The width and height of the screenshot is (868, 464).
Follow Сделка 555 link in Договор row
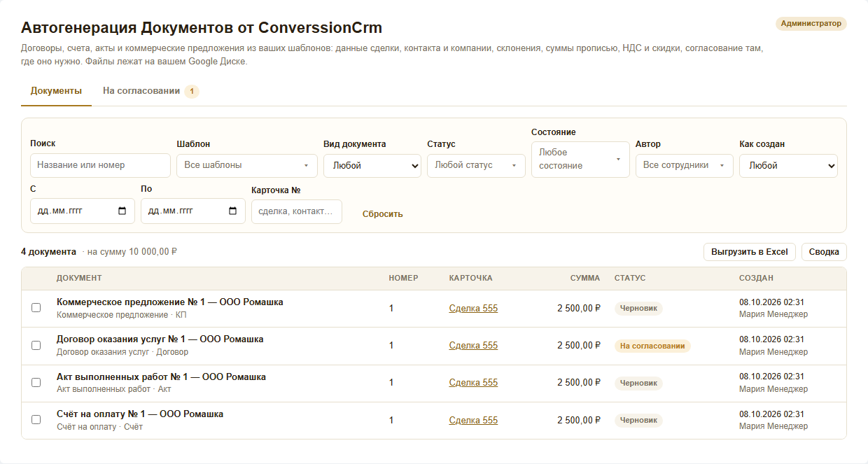(473, 345)
